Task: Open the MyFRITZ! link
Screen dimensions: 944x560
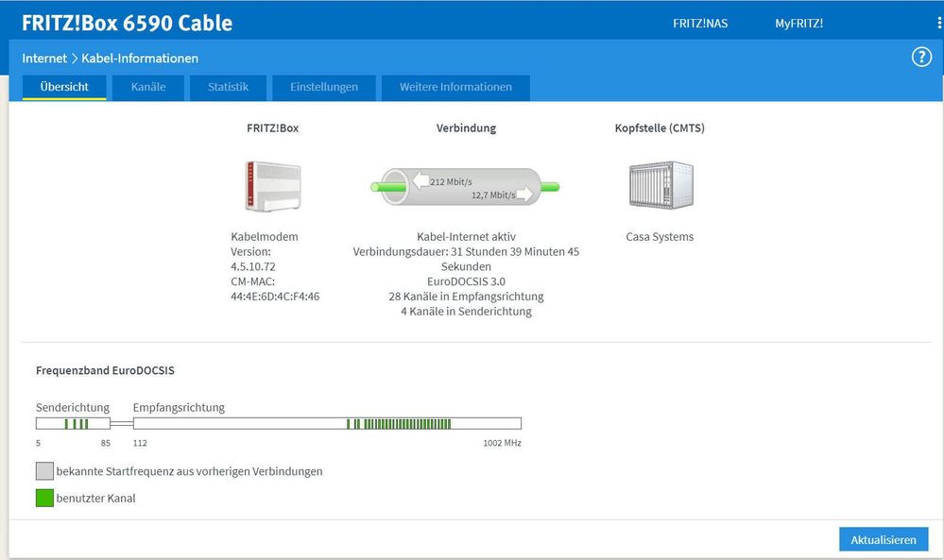Action: pos(798,23)
